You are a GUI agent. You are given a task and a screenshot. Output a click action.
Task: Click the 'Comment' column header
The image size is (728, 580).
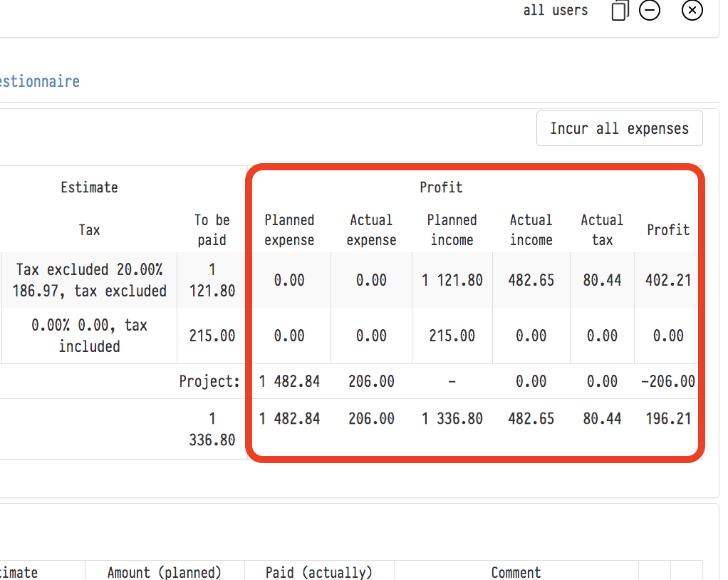[x=516, y=572]
